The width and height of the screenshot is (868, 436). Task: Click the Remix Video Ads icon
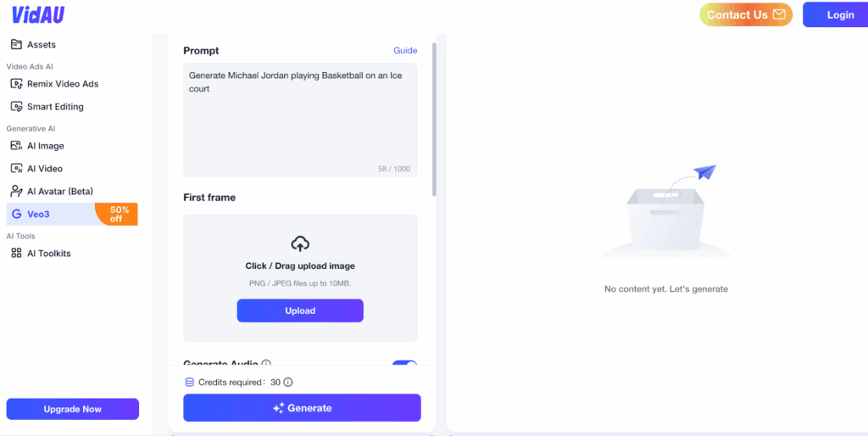click(x=16, y=84)
